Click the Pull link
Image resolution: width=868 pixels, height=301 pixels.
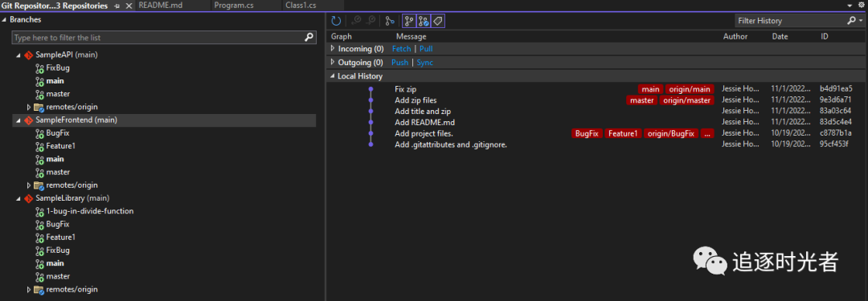point(426,49)
